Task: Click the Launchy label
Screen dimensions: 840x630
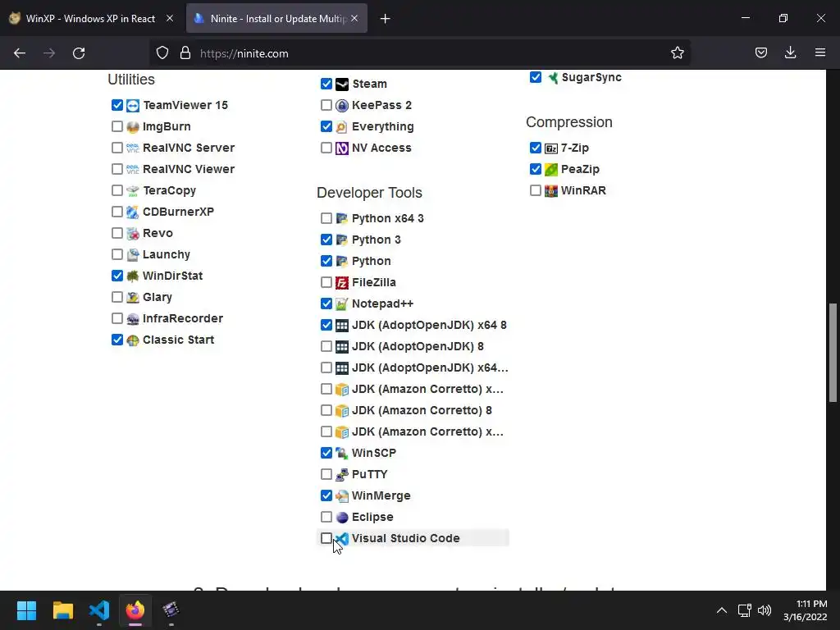Action: tap(167, 255)
